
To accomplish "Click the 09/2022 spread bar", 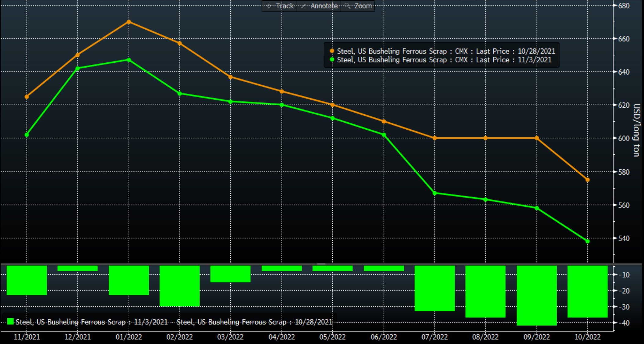I will pyautogui.click(x=536, y=295).
